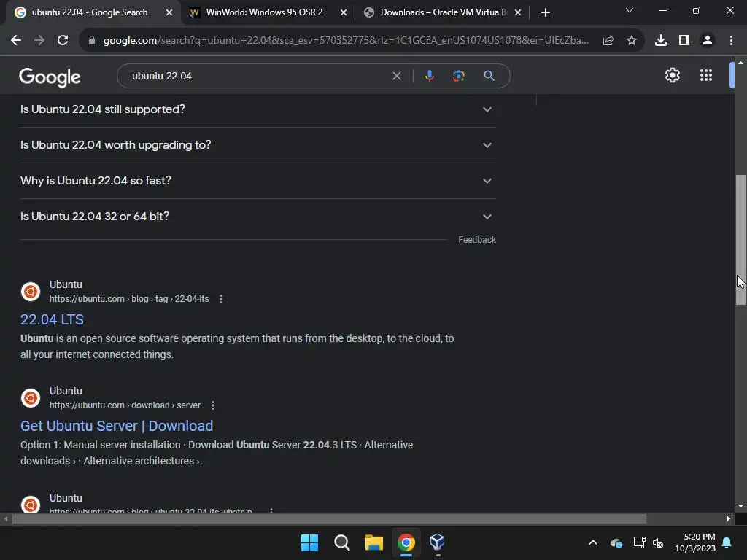Expand 'Is Ubuntu 22.04 still supported?'
The height and width of the screenshot is (560, 747).
point(258,109)
